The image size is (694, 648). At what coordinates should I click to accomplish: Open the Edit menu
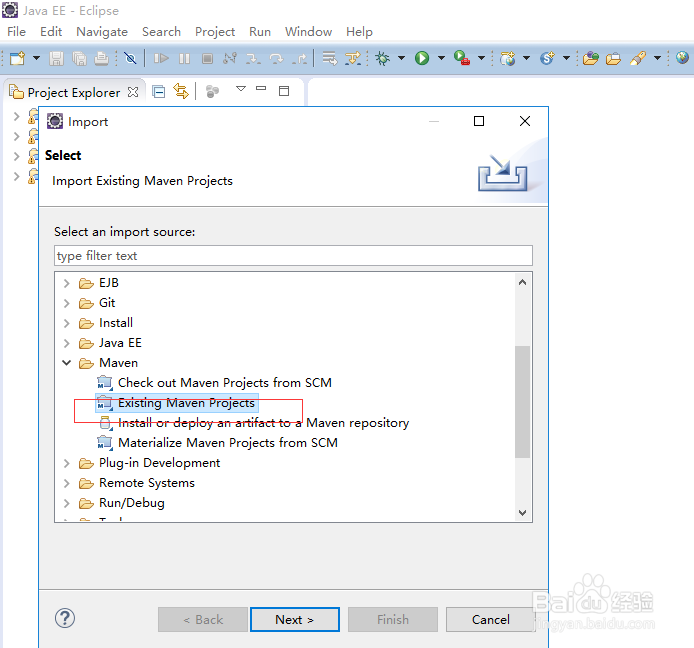coord(51,32)
